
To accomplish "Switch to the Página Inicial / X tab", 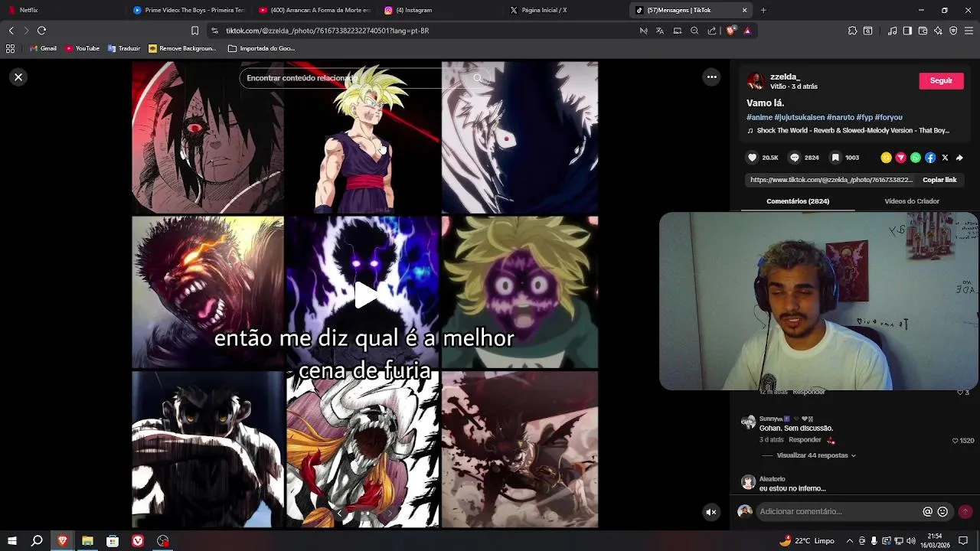I will (565, 10).
